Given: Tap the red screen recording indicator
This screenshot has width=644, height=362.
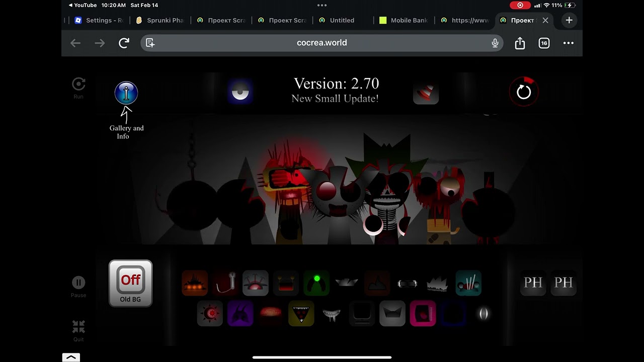Looking at the screenshot, I should pos(520,5).
